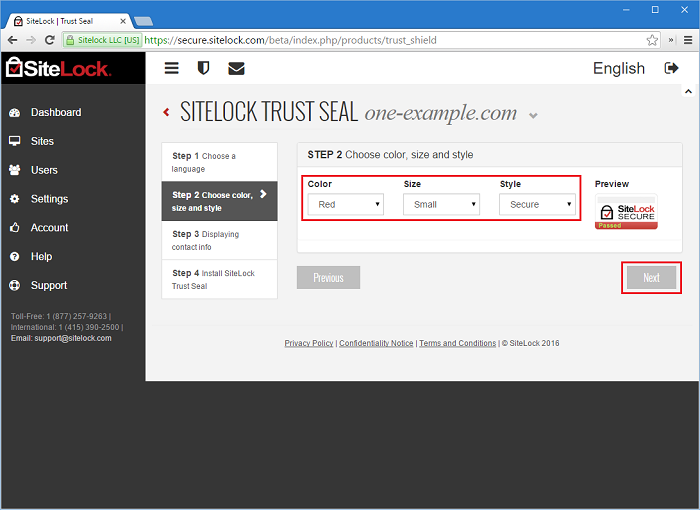Click the browser back arrow

click(12, 40)
